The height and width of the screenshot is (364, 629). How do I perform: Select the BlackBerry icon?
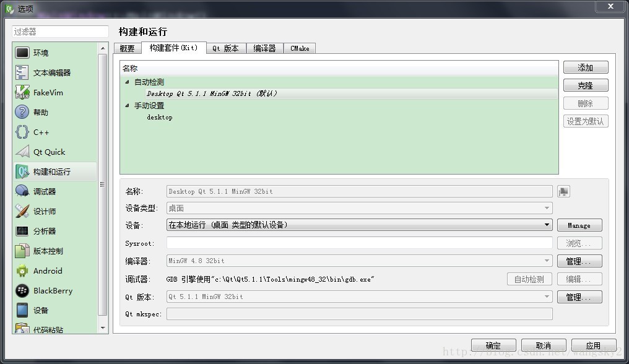coord(22,290)
